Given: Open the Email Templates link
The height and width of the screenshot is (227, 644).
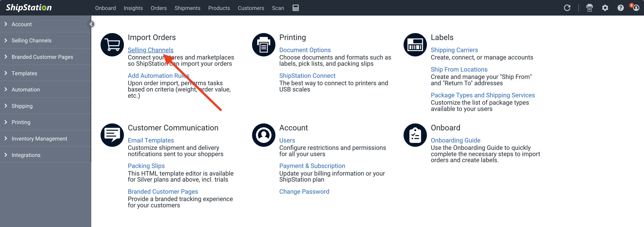Looking at the screenshot, I should pos(151,140).
